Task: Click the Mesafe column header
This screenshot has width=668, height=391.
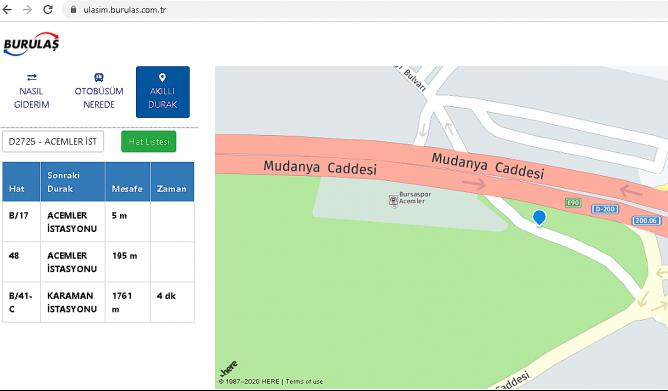Action: 127,189
